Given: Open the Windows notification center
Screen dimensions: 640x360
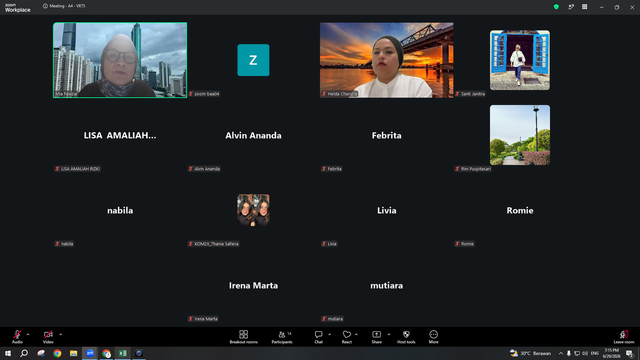Looking at the screenshot, I should click(629, 353).
